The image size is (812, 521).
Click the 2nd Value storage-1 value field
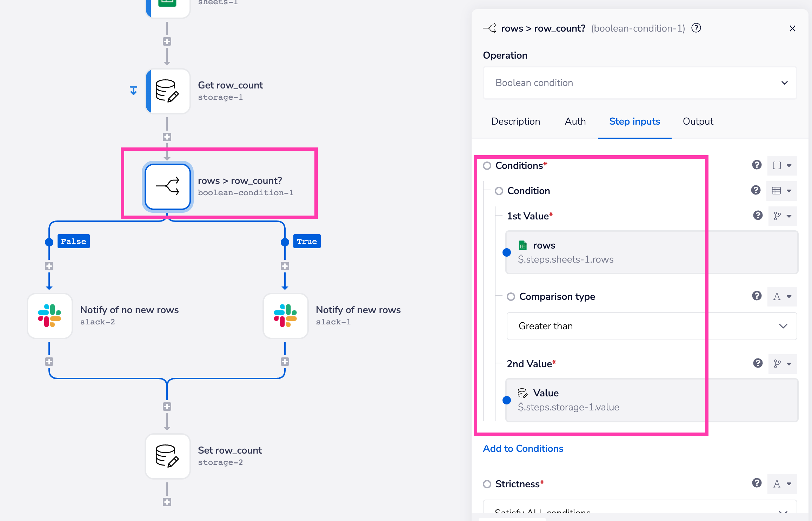[651, 400]
